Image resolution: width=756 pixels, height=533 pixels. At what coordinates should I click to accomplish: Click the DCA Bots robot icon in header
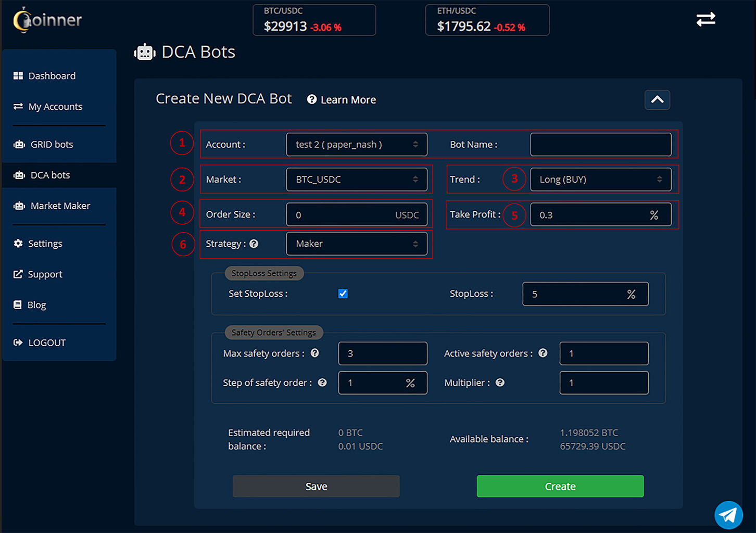pos(145,52)
